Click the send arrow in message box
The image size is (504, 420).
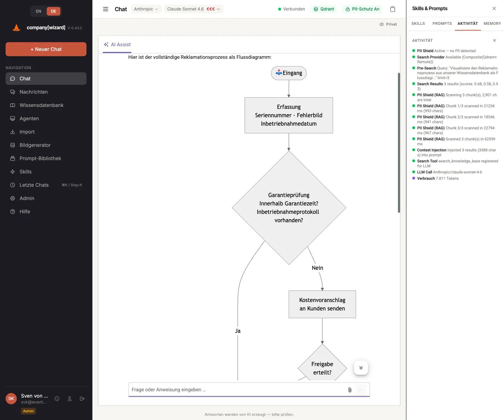point(361,390)
